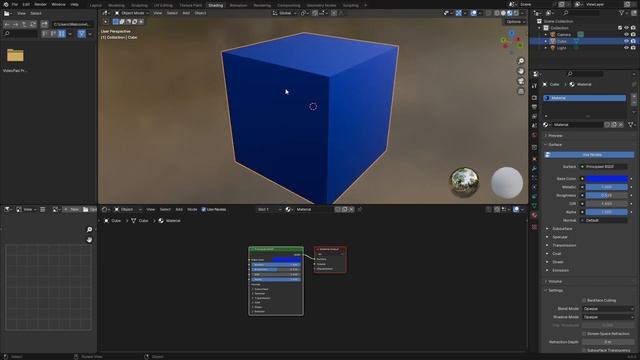Open the Output properties tab icon

(534, 107)
